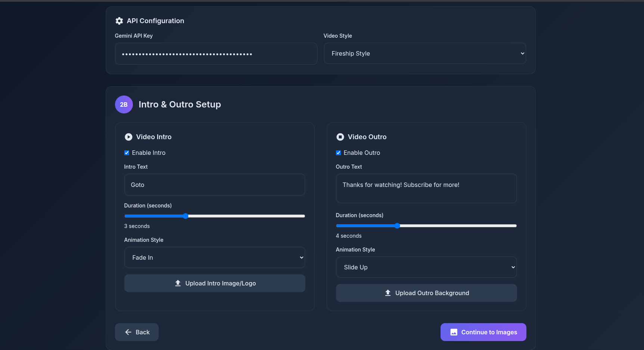Open the Video Style dropdown
Image resolution: width=644 pixels, height=350 pixels.
pyautogui.click(x=425, y=53)
